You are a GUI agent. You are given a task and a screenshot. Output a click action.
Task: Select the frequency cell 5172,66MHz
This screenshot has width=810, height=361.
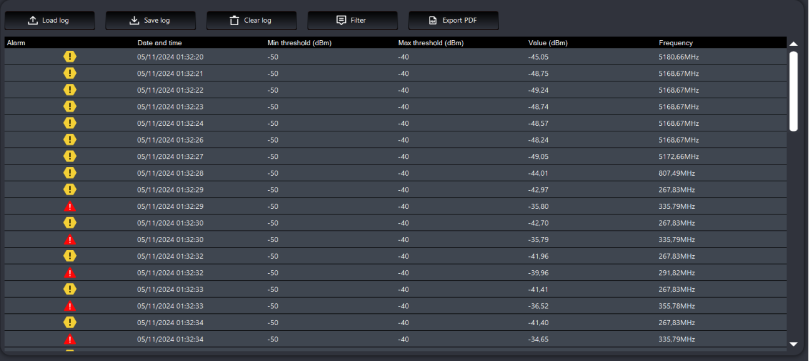[x=679, y=156]
